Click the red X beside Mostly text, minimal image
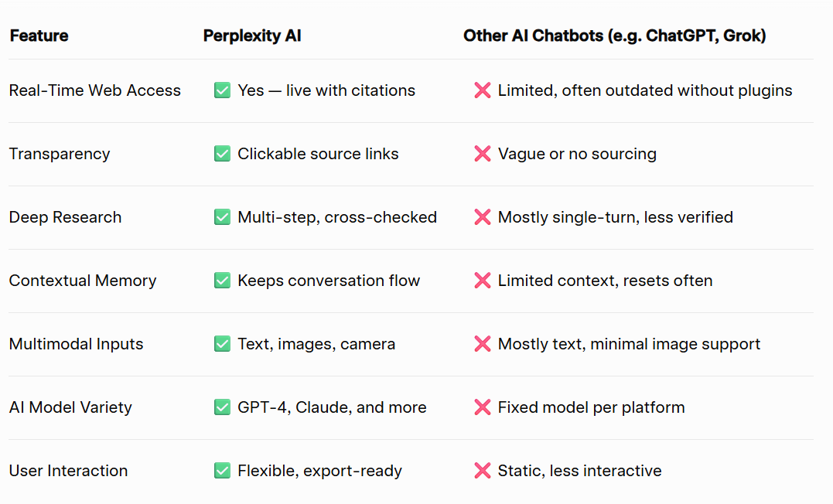This screenshot has height=504, width=833. [x=483, y=344]
